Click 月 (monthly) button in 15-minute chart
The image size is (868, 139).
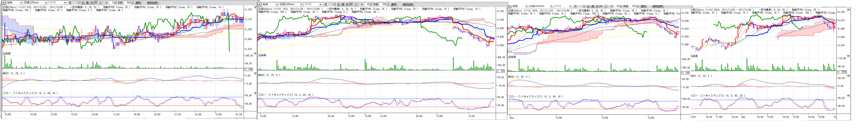click(347, 4)
